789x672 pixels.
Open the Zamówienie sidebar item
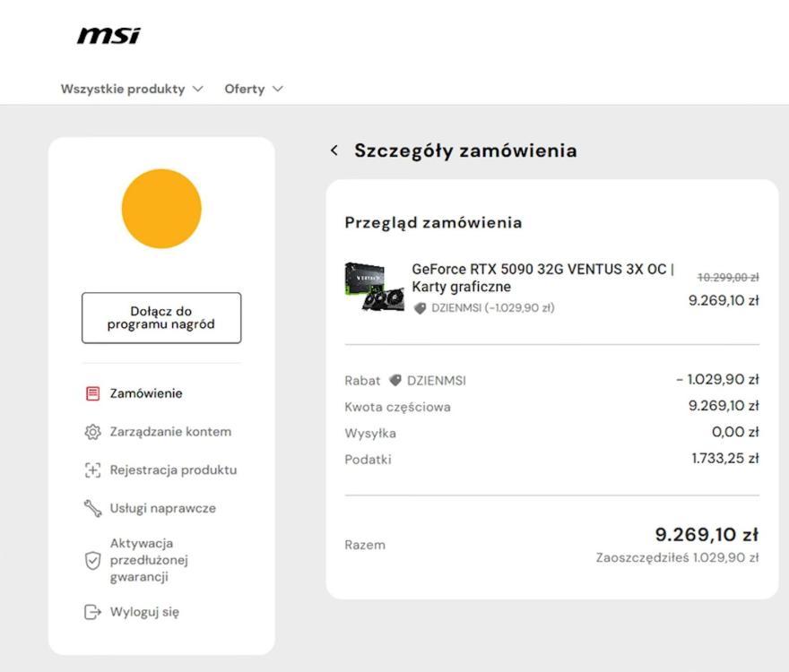click(x=146, y=393)
